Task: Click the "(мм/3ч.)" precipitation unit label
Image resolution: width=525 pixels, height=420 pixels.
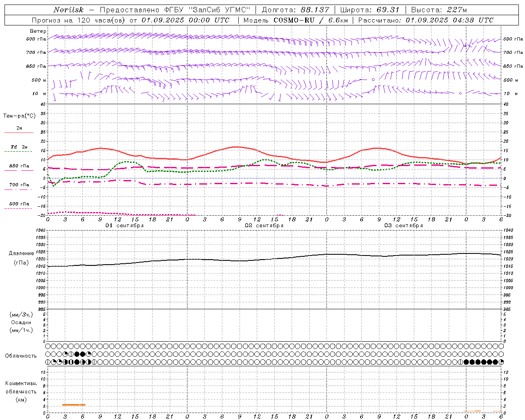Action: click(21, 315)
